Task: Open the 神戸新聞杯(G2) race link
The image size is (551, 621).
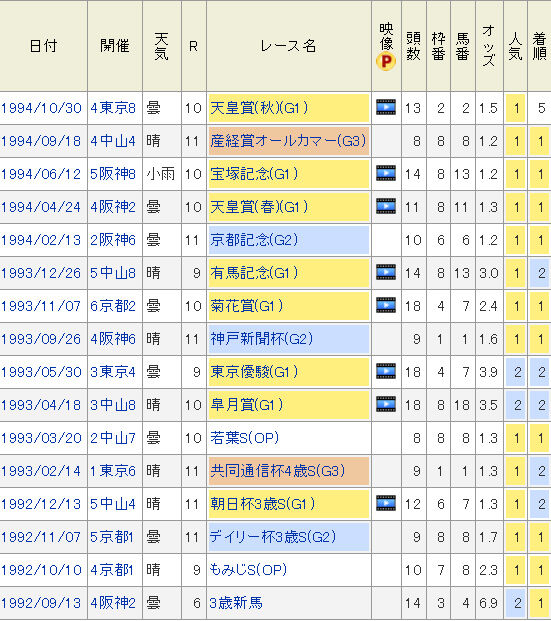Action: tap(261, 339)
